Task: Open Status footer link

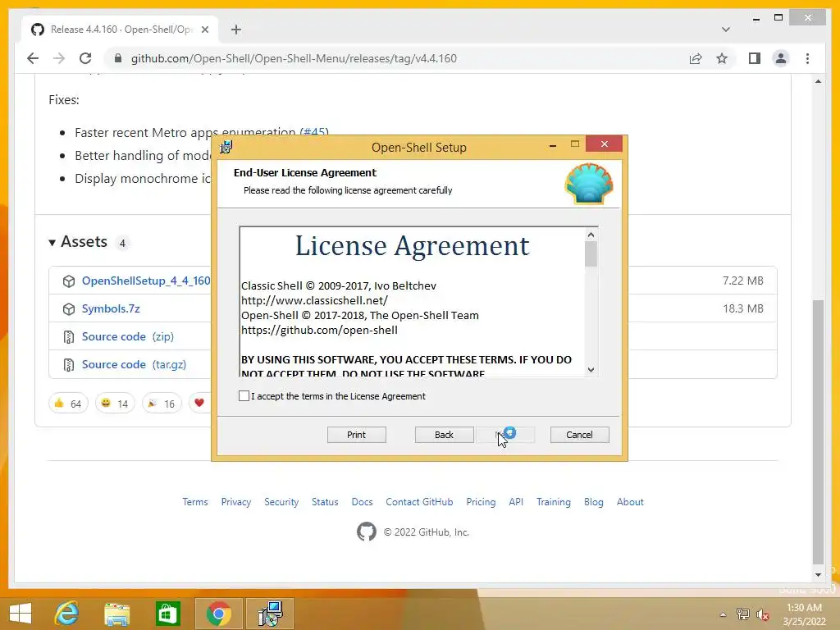Action: point(325,502)
